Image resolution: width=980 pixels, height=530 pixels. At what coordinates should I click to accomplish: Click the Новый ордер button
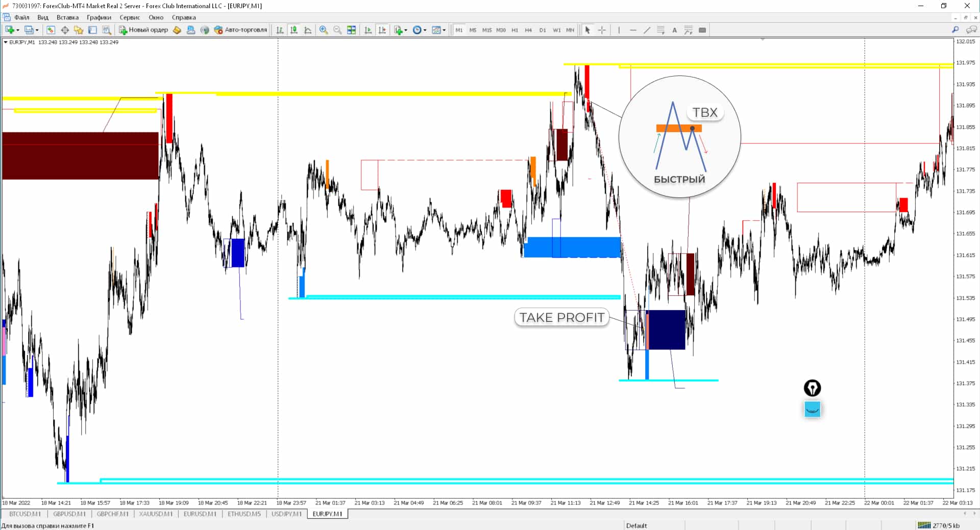click(143, 30)
